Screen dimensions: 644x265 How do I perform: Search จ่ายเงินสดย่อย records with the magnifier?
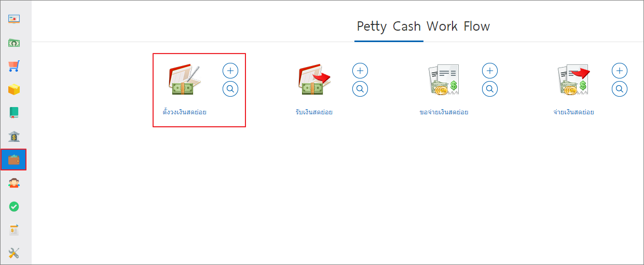[x=620, y=89]
